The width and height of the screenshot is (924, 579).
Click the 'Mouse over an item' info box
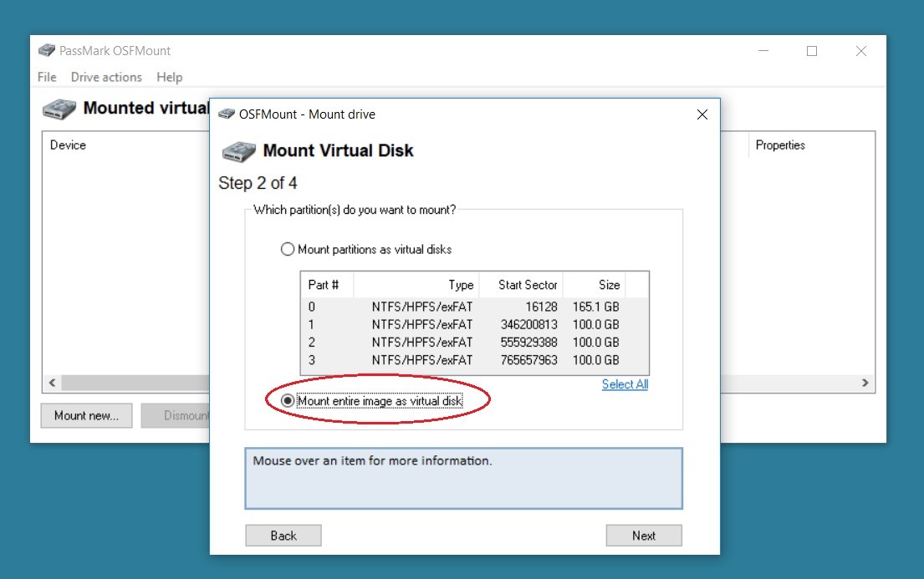pos(464,478)
